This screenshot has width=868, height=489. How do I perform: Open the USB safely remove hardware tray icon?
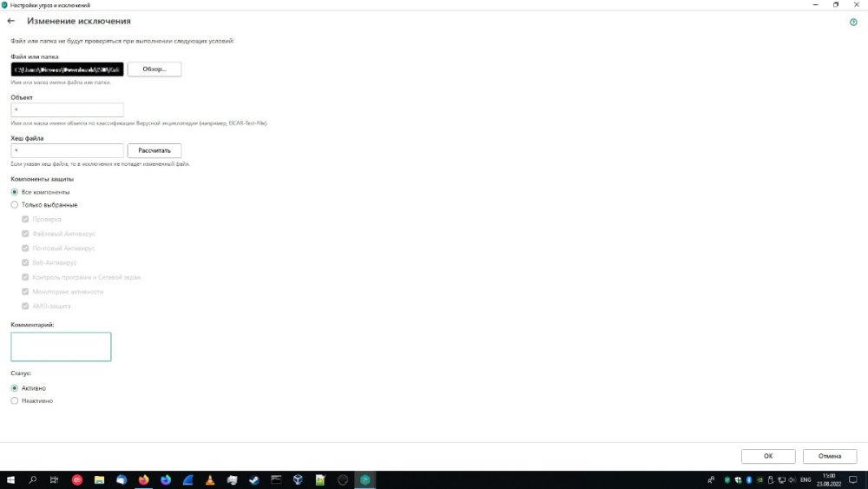771,480
